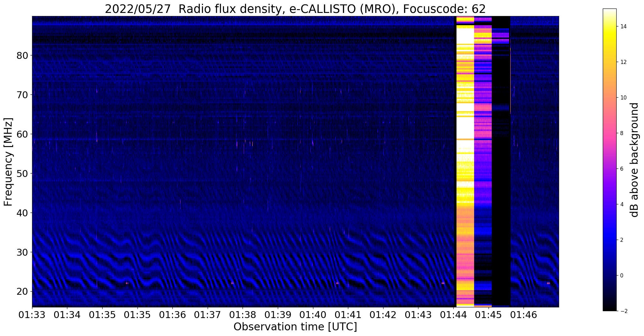This screenshot has height=336, width=644.
Task: Click the 01:44 time tick label
Action: pyautogui.click(x=453, y=315)
